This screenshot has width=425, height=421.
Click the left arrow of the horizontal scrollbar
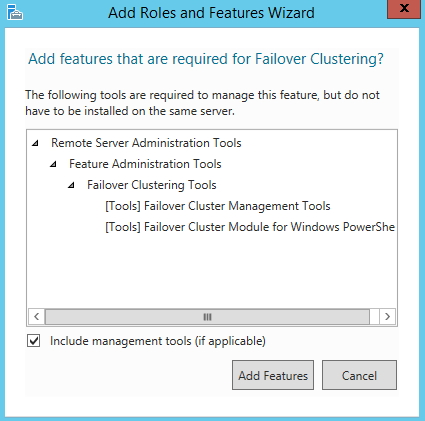point(37,316)
